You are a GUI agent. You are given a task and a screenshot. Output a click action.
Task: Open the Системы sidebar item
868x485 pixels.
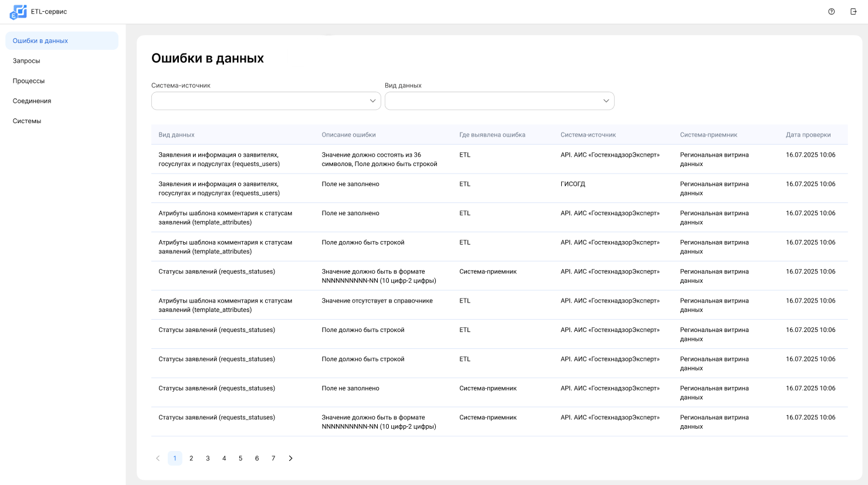click(27, 121)
